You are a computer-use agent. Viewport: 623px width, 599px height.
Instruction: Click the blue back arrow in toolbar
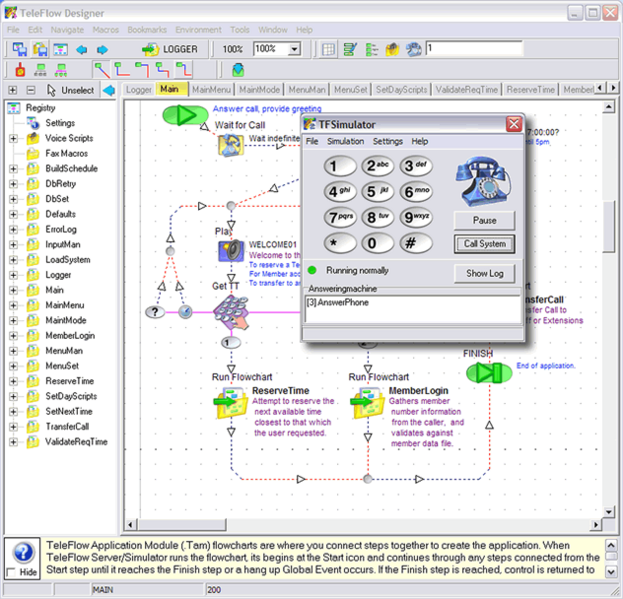(x=81, y=50)
